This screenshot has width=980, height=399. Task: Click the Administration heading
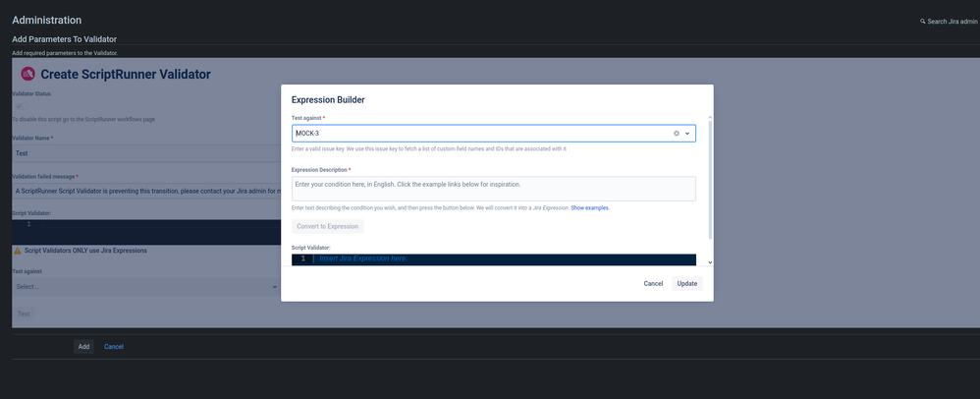47,20
